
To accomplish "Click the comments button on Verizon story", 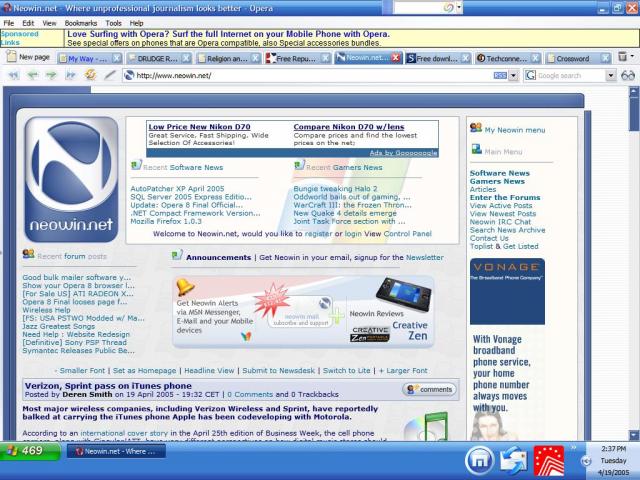I will (429, 389).
